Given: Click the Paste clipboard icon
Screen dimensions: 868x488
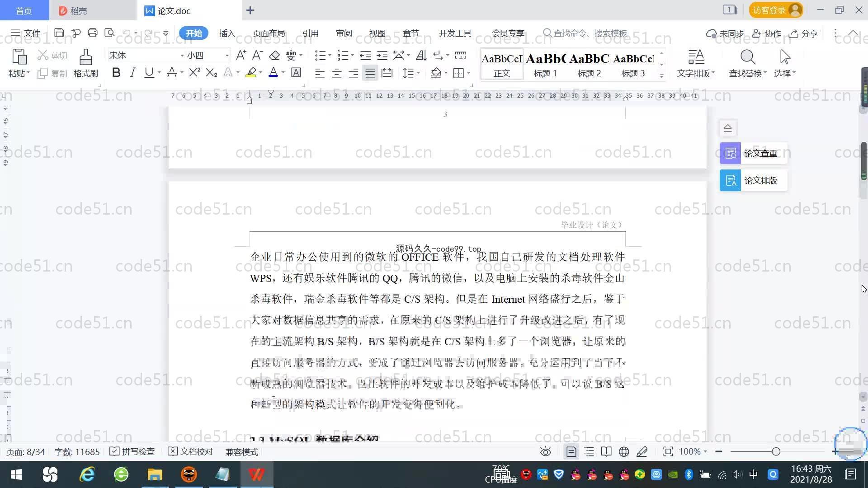Looking at the screenshot, I should click(x=19, y=57).
